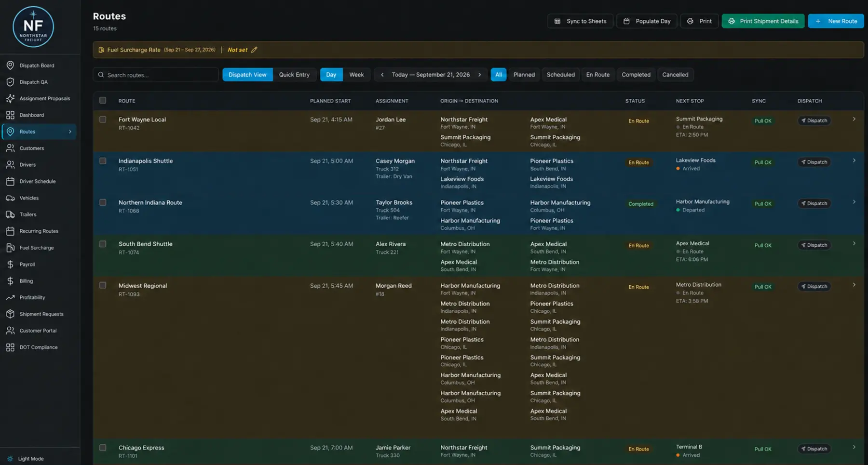
Task: Check the Fort Wayne Local route checkbox
Action: tap(103, 120)
